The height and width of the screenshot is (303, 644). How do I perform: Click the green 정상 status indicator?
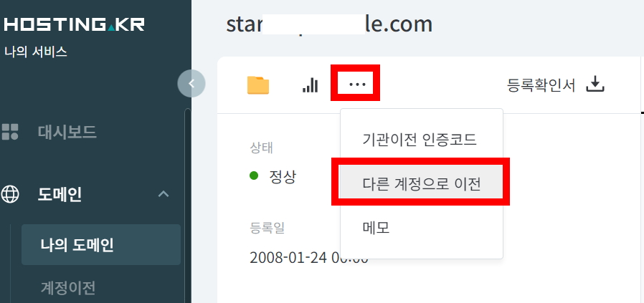[x=254, y=176]
